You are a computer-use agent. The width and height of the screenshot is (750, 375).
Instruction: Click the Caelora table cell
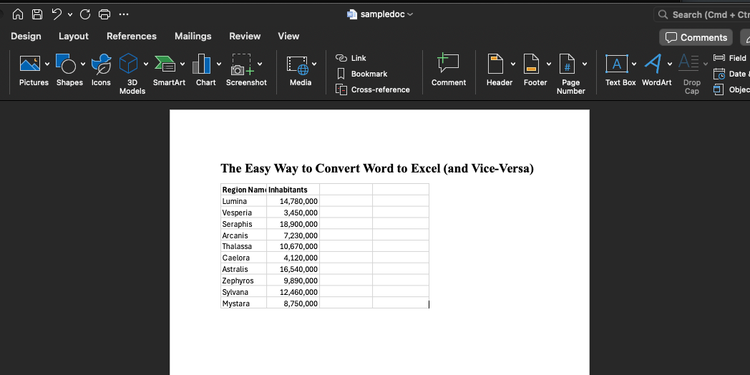tap(243, 258)
